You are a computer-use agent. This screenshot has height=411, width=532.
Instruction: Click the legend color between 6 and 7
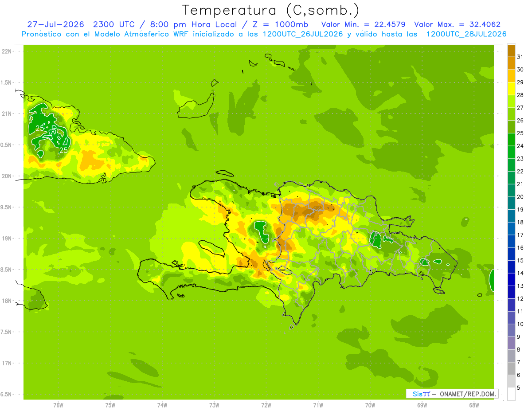tap(511, 368)
